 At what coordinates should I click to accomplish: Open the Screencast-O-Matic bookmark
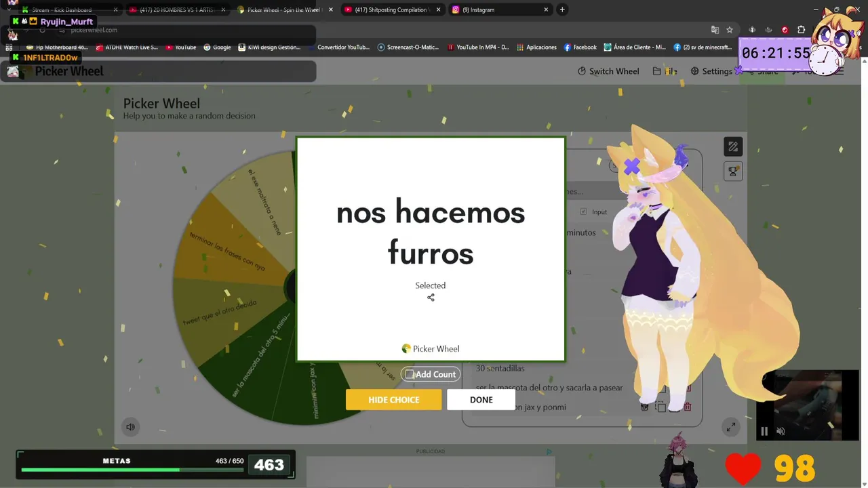pos(409,47)
